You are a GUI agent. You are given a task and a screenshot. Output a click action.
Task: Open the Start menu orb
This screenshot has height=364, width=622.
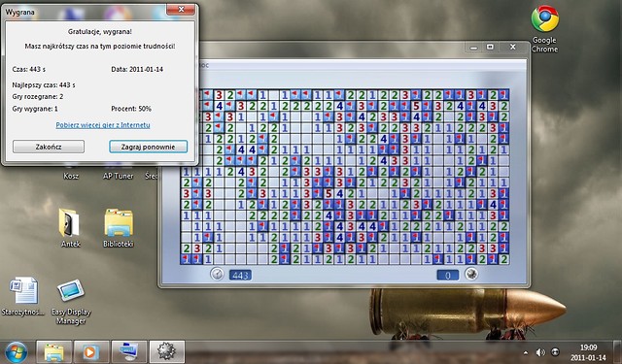[x=16, y=352]
